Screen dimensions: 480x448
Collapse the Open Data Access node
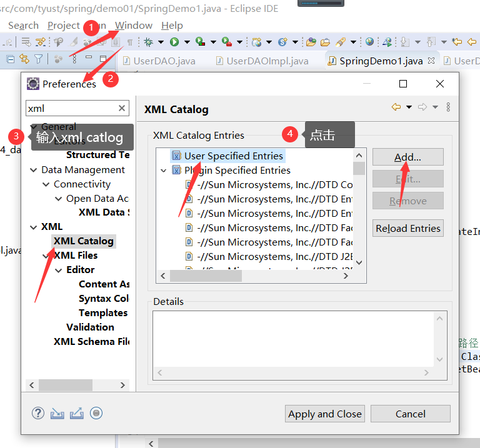pyautogui.click(x=59, y=199)
